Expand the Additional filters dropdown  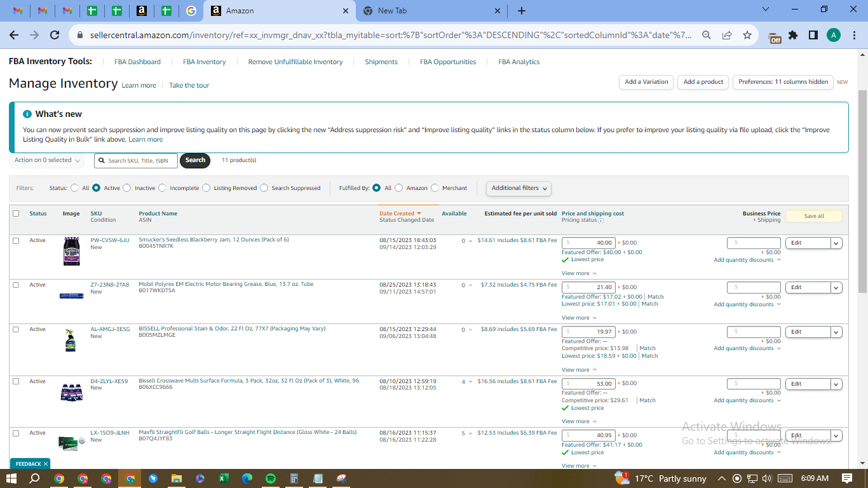pos(519,188)
